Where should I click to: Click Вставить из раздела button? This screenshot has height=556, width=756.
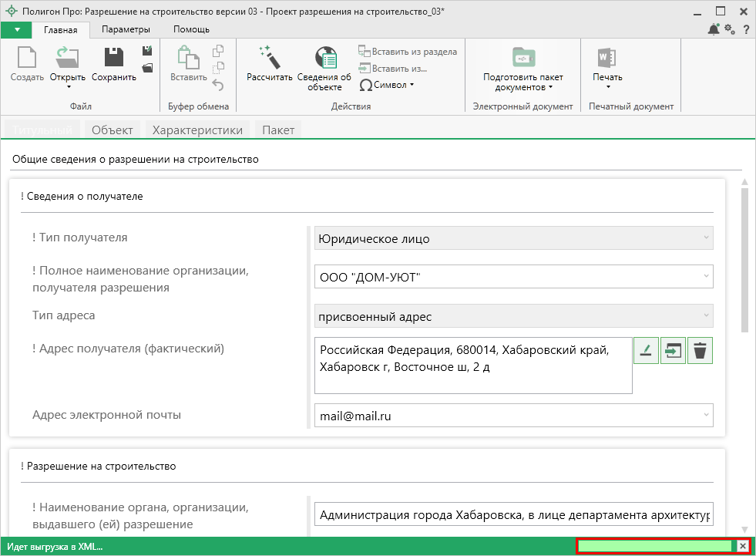pyautogui.click(x=408, y=52)
